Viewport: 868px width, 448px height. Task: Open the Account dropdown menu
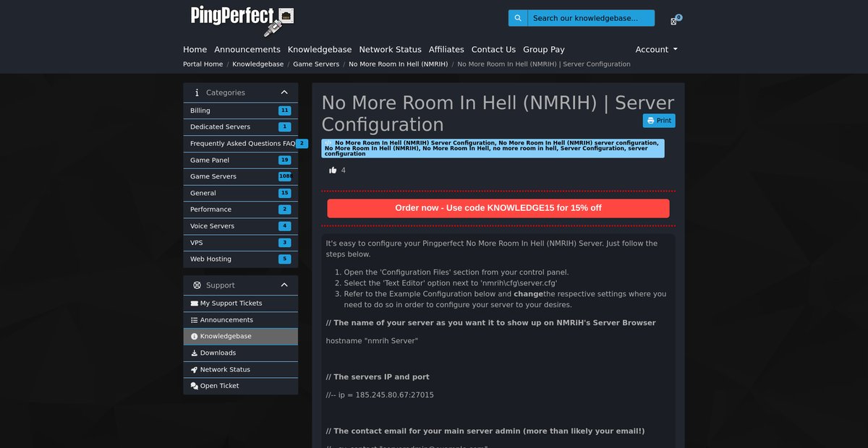click(656, 50)
